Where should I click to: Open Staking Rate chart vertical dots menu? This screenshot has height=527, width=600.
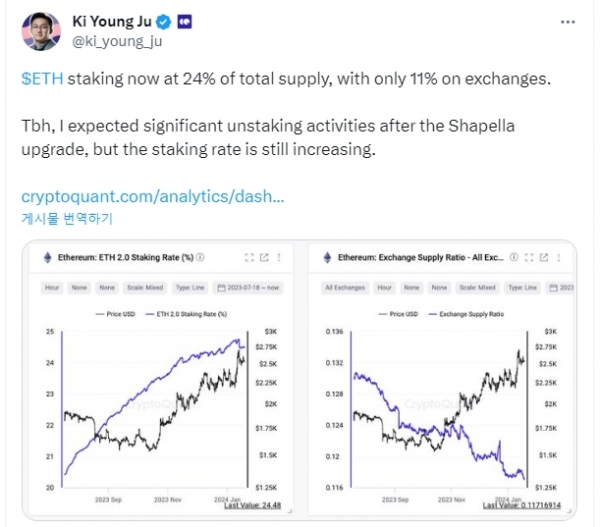coord(279,257)
